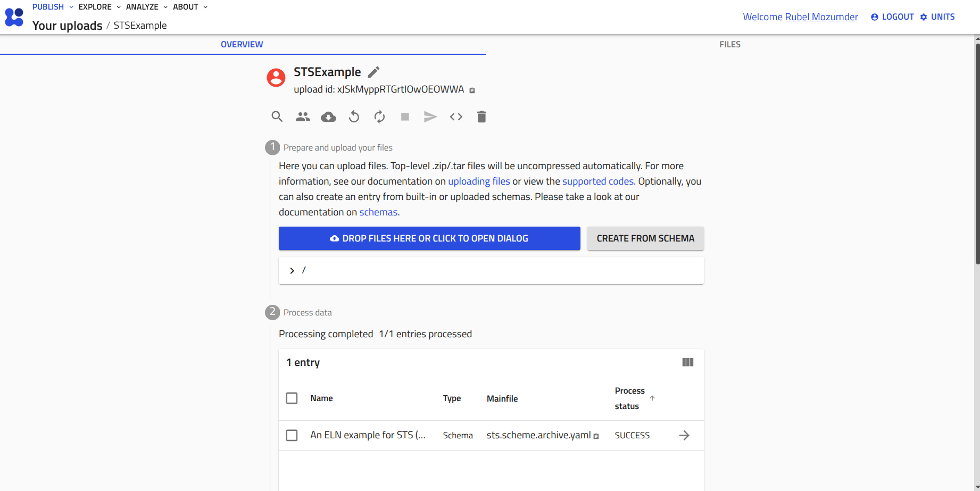Image resolution: width=980 pixels, height=491 pixels.
Task: Open the EXPLORE dropdown menu
Action: click(99, 7)
